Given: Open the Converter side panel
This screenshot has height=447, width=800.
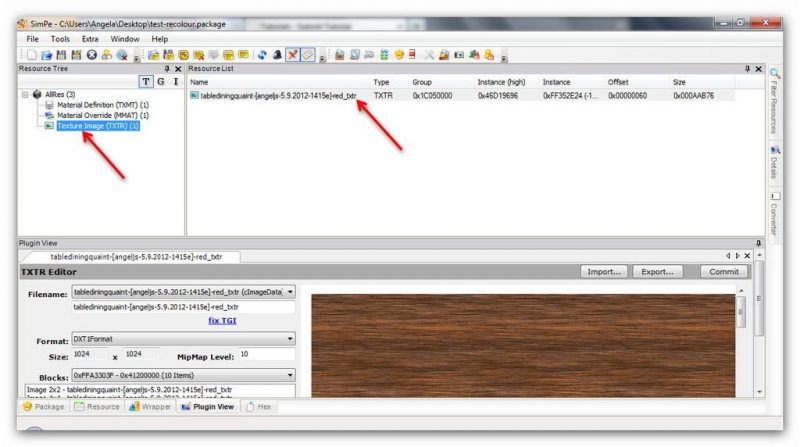Looking at the screenshot, I should tap(774, 214).
